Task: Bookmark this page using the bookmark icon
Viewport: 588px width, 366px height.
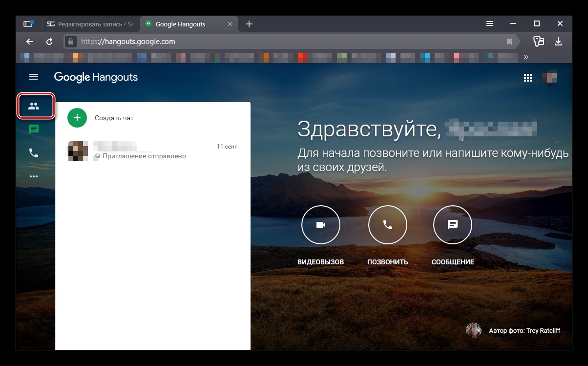Action: 509,42
